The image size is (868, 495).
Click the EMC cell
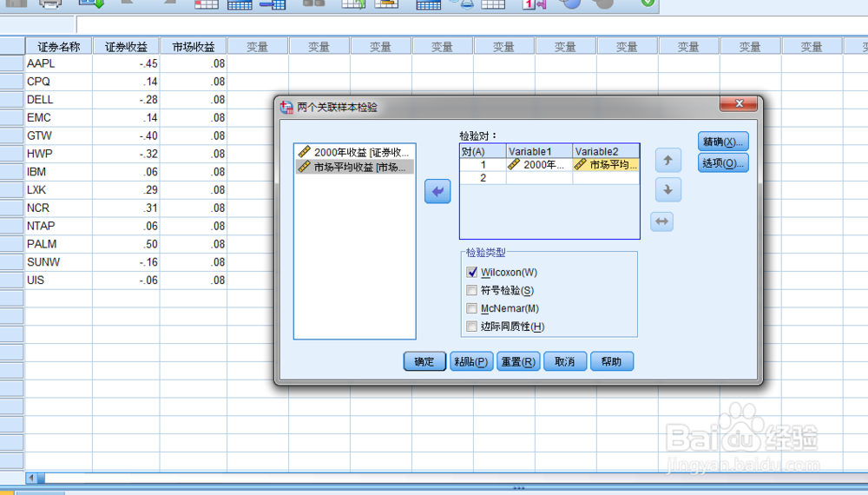pyautogui.click(x=59, y=118)
